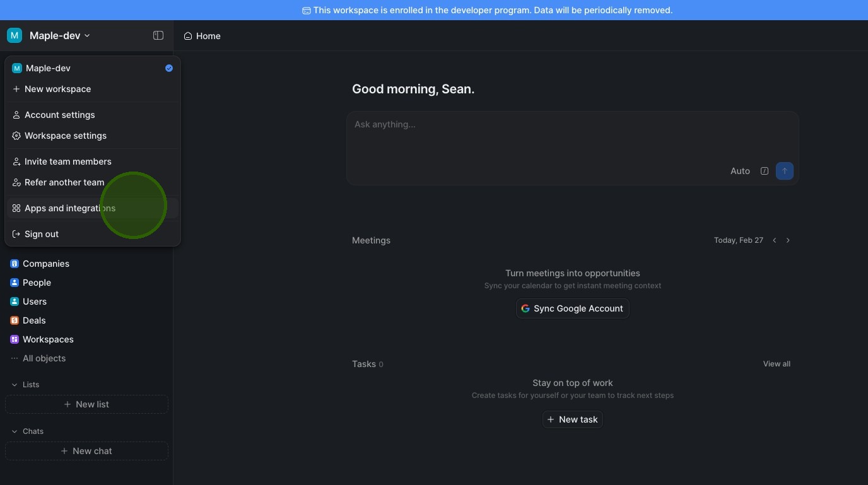Open Workspace settings
Viewport: 868px width, 485px height.
coord(93,136)
